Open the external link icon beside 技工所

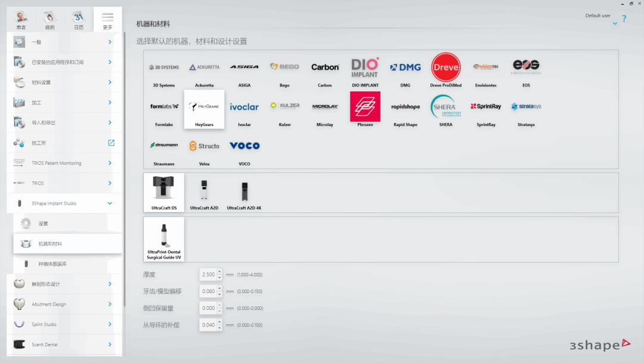[x=111, y=143]
